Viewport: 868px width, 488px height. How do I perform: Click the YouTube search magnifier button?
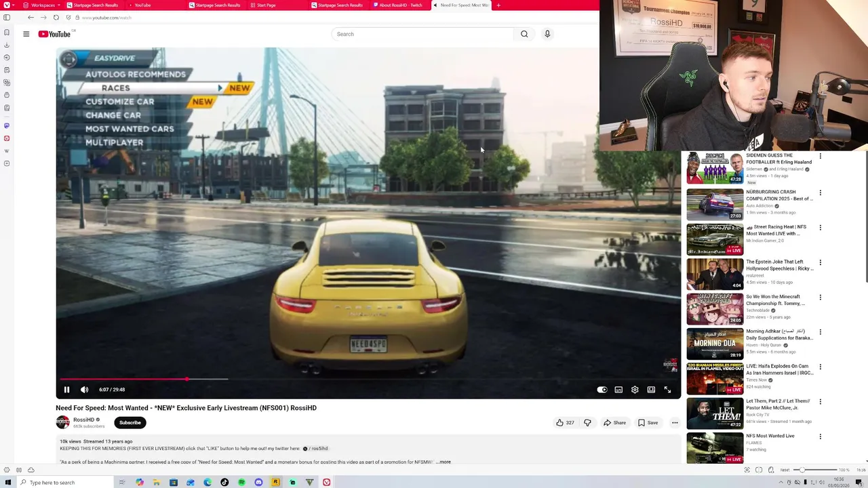pyautogui.click(x=524, y=34)
